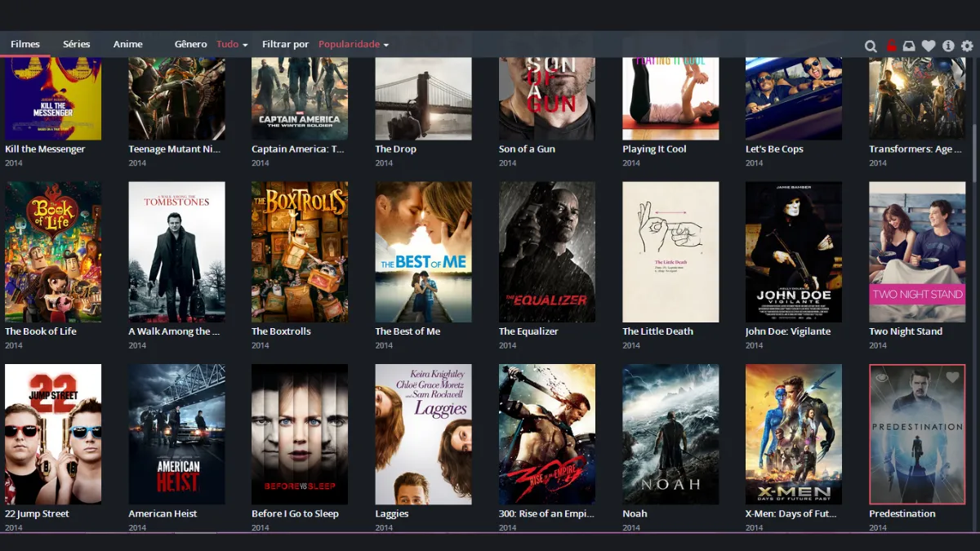Viewport: 980px width, 551px height.
Task: Open The Best of Me poster
Action: (x=423, y=251)
